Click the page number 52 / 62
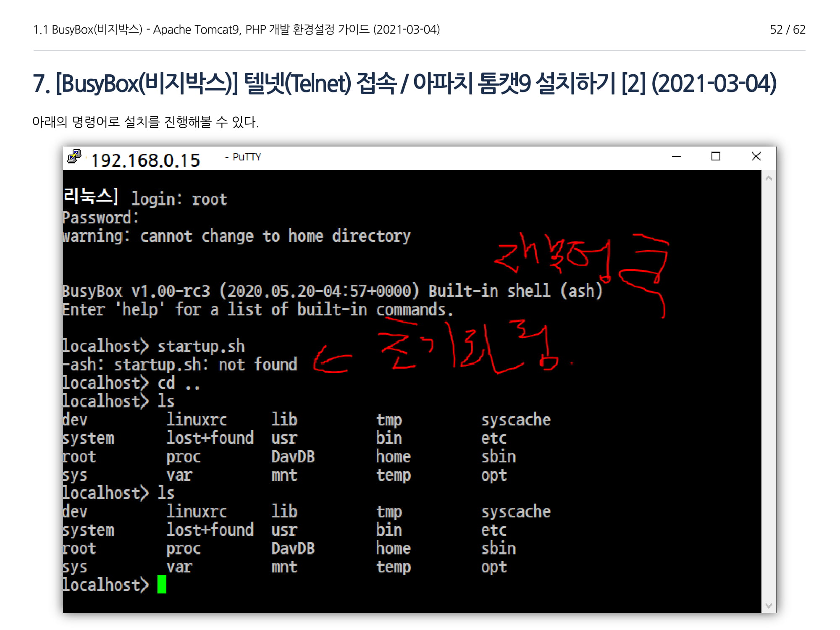The width and height of the screenshot is (840, 630). (787, 29)
